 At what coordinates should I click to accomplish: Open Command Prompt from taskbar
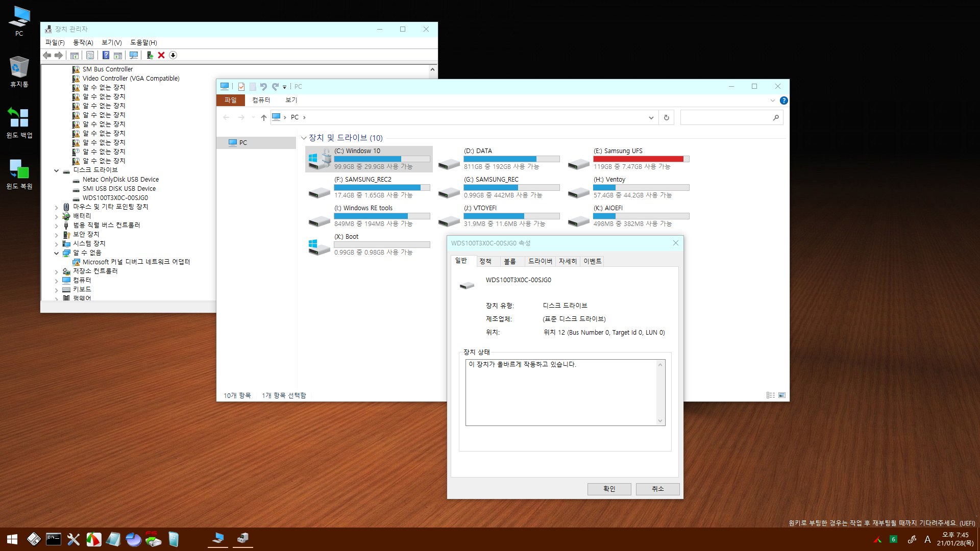tap(54, 539)
